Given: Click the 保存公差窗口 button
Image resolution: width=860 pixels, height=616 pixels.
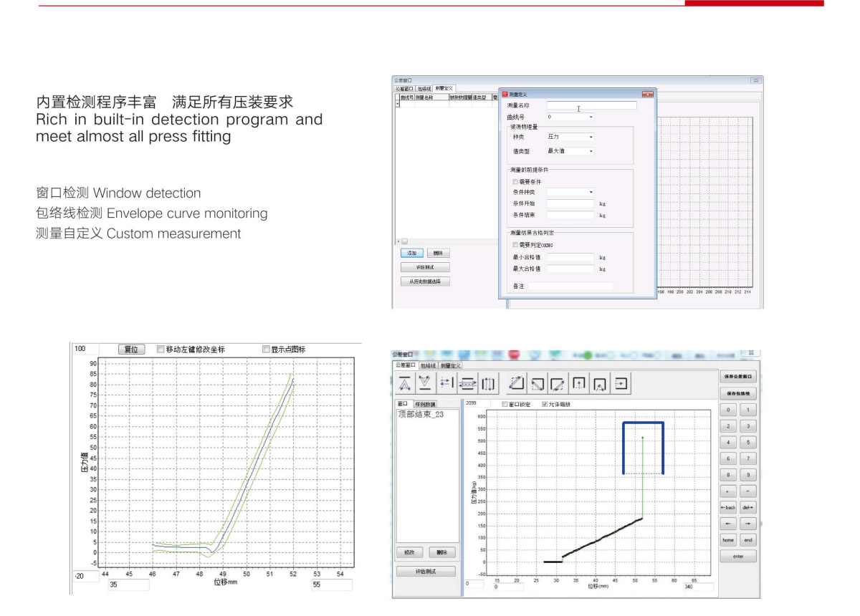Looking at the screenshot, I should point(738,376).
